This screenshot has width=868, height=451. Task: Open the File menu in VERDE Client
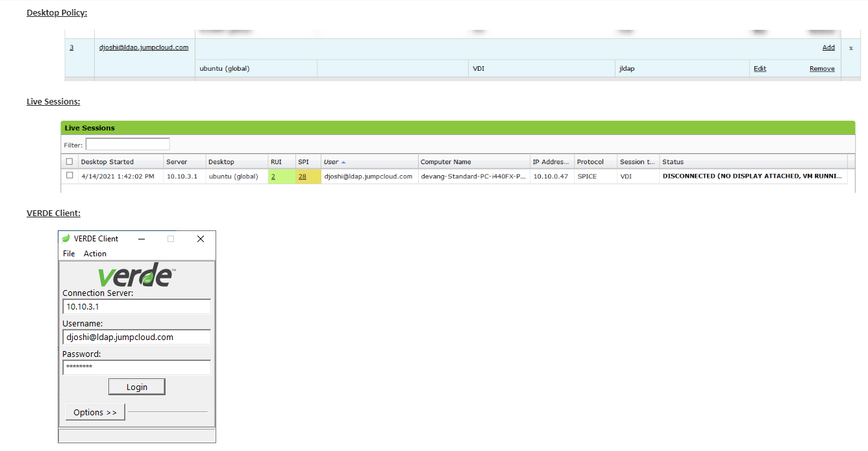[69, 254]
